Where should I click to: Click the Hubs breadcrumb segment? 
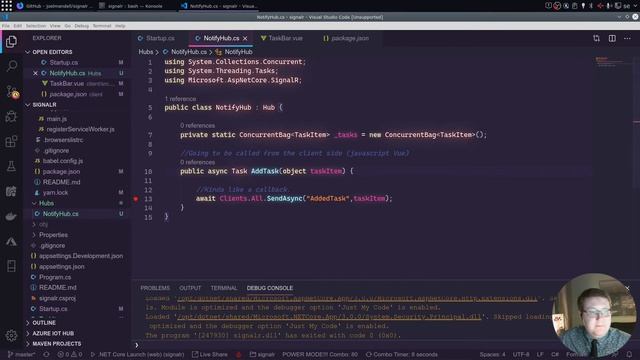pos(146,52)
